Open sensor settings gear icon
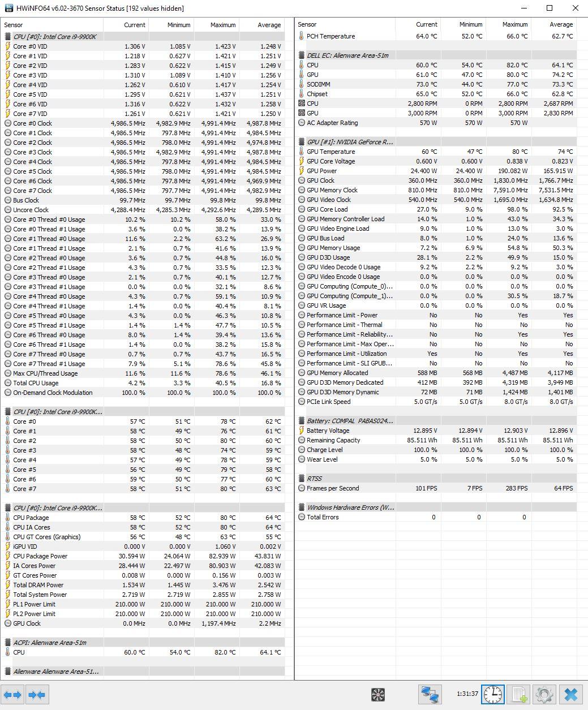Viewport: 588px width, 710px height. 544,694
